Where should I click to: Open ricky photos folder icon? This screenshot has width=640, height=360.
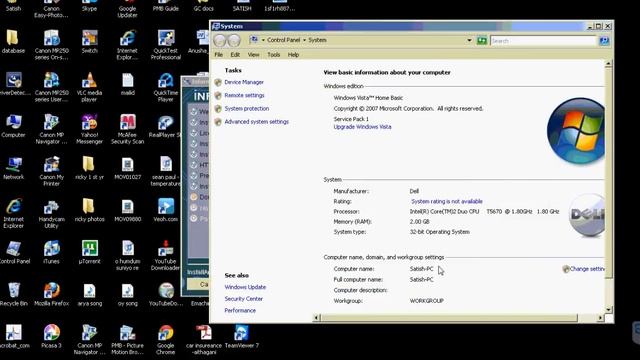(x=89, y=210)
